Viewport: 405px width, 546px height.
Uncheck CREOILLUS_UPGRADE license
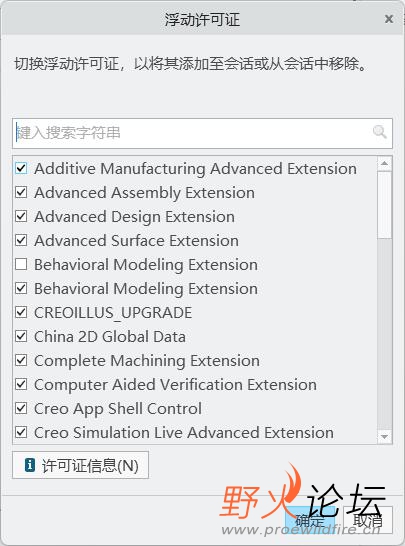pos(21,313)
